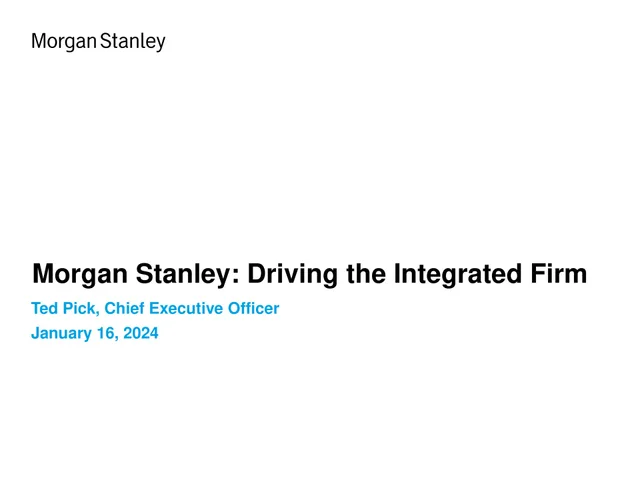The image size is (640, 480).
Task: Click the day number 16 in the date
Action: coord(106,333)
